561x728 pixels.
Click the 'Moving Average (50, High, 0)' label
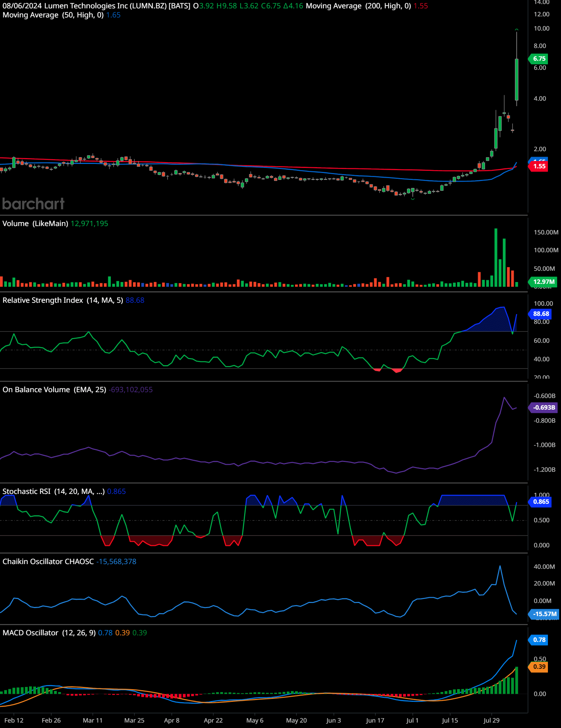(53, 15)
